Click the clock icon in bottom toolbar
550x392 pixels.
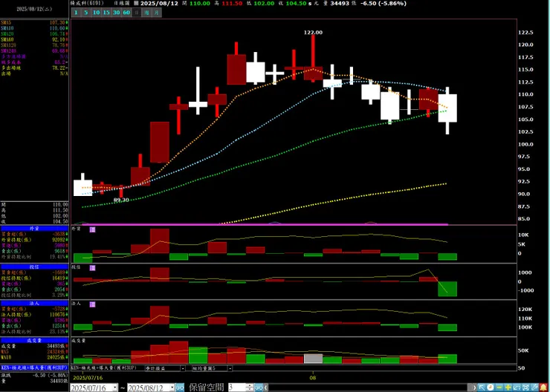click(491, 388)
